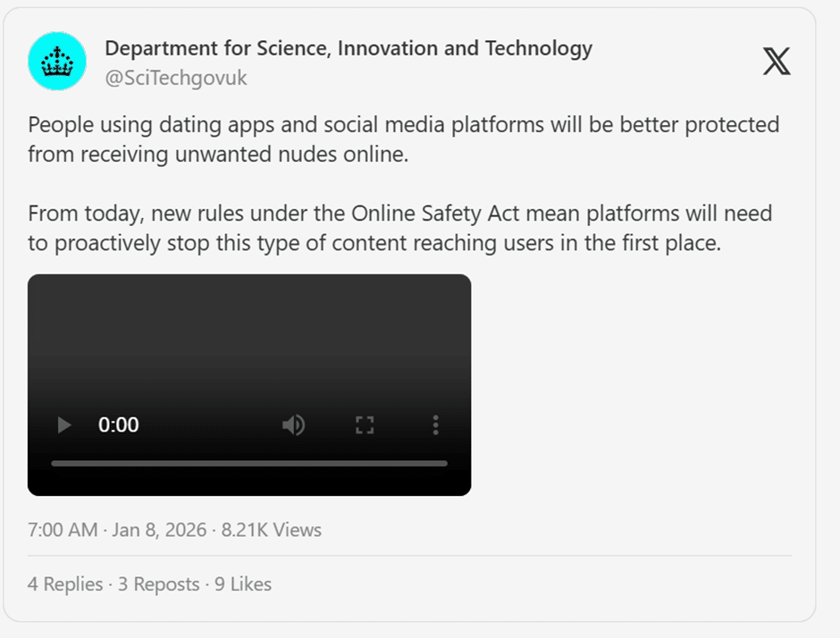Click the crown profile avatar icon
Image resolution: width=840 pixels, height=638 pixels.
[x=57, y=62]
